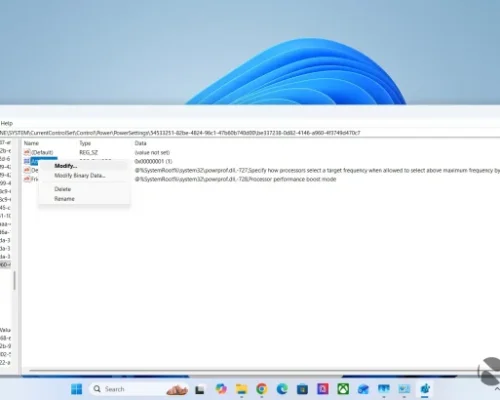Screen dimensions: 500x400
Task: Select Modify Binary Data... menu entry
Action: 80,175
